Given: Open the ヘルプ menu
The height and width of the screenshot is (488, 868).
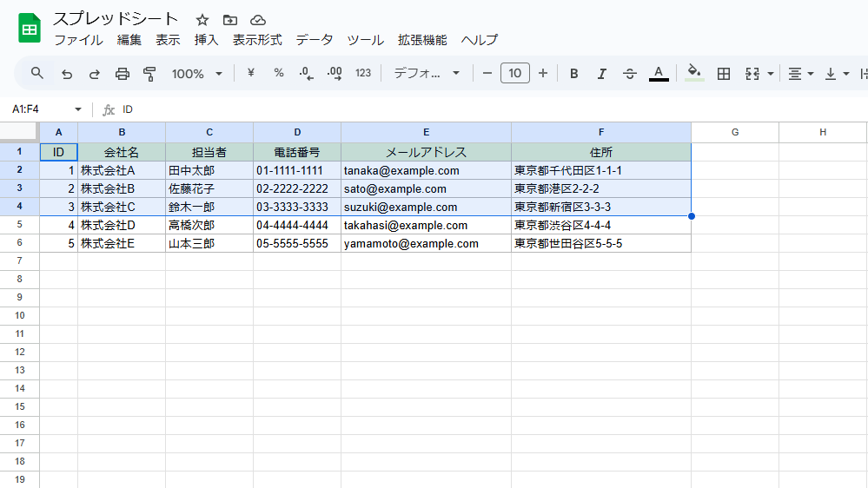Looking at the screenshot, I should pyautogui.click(x=480, y=40).
